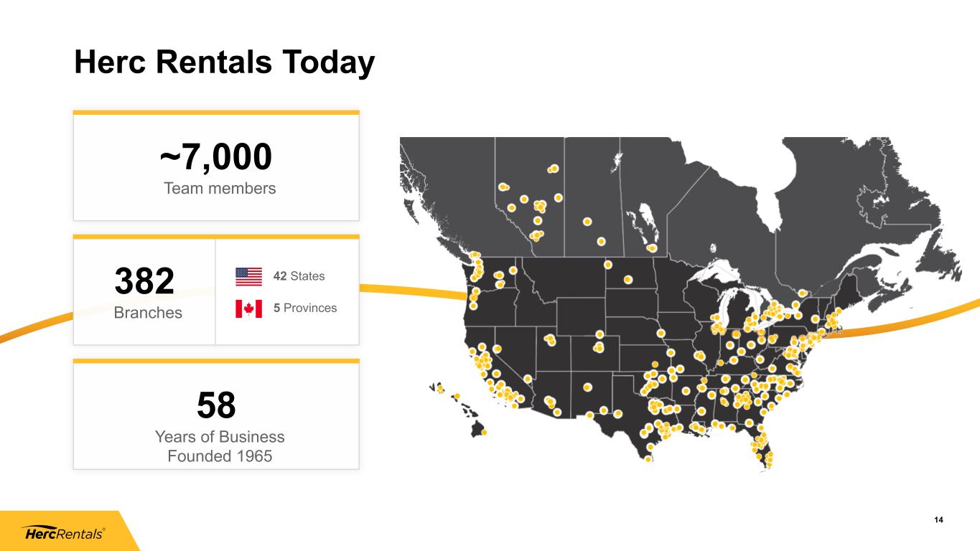Click the Herc Rentals logo
This screenshot has height=551, width=980.
click(x=65, y=534)
